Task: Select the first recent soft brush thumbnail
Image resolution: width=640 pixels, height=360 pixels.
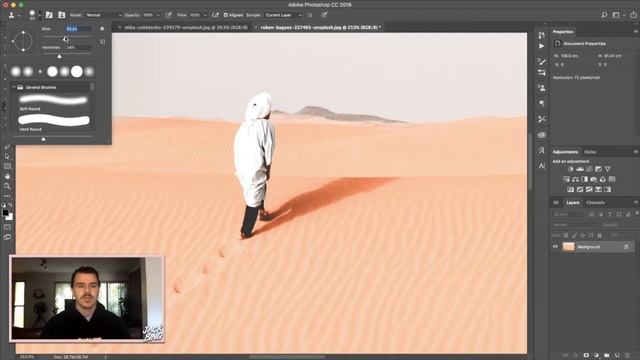Action: [x=16, y=72]
